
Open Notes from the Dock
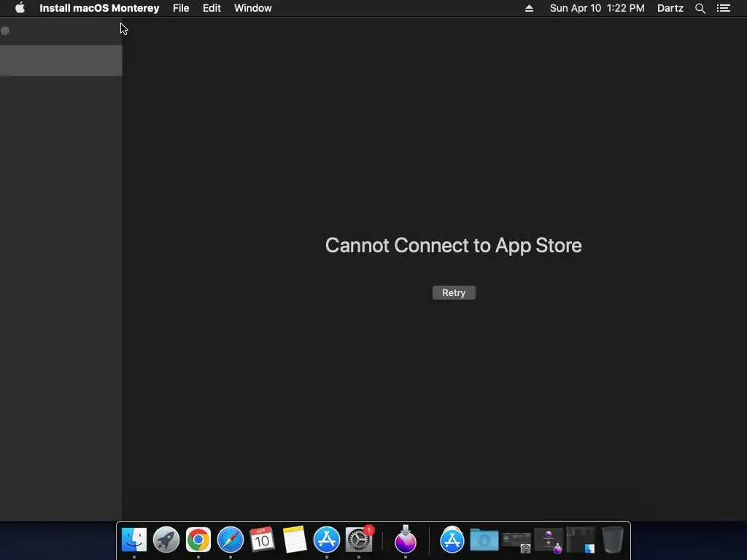tap(295, 540)
